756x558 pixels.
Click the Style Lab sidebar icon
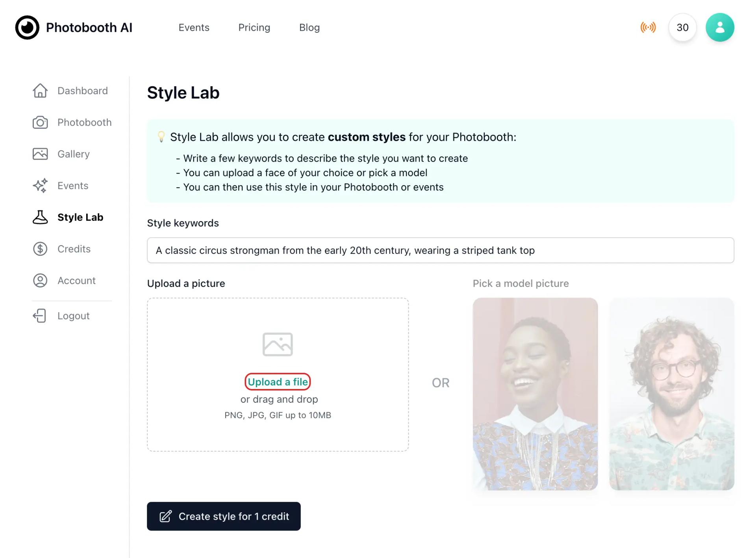pos(40,217)
